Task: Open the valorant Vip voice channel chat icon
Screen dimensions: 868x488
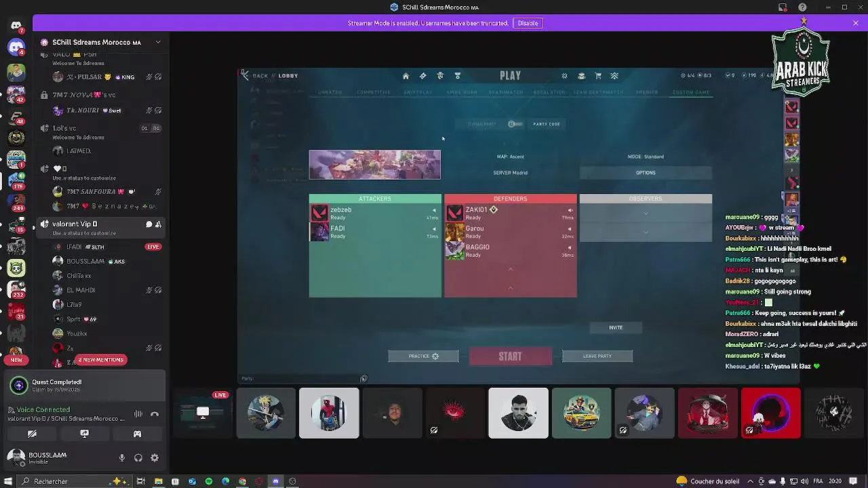Action: [149, 224]
